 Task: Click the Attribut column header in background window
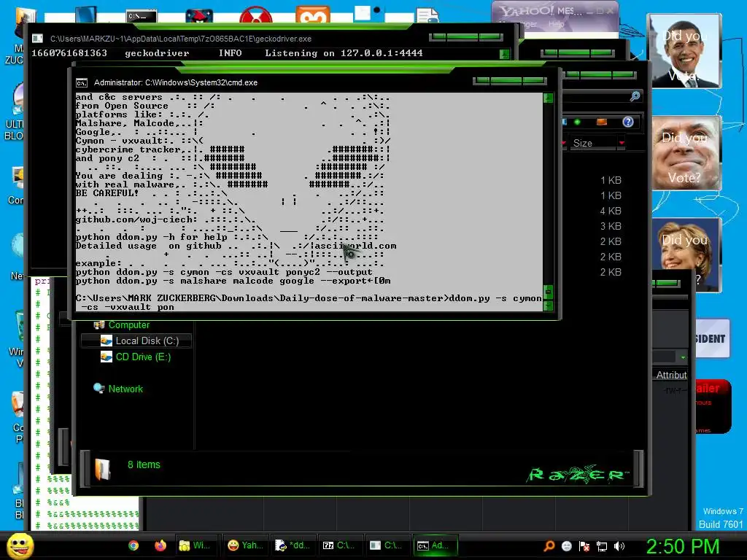click(671, 376)
